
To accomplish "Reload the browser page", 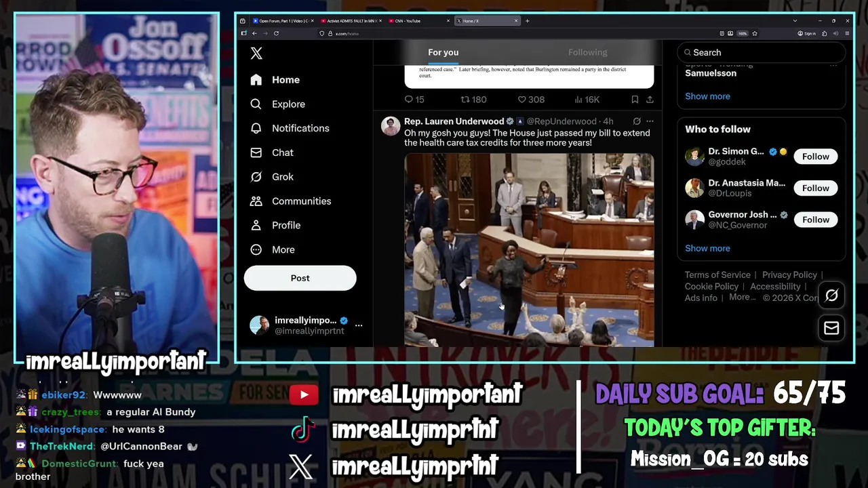I will click(x=276, y=33).
